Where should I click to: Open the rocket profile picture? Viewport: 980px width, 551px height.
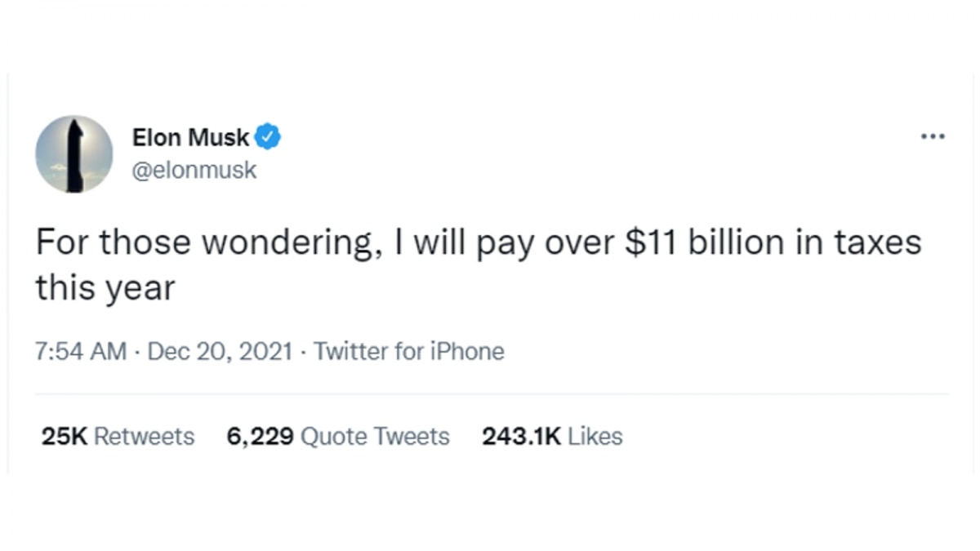click(x=74, y=154)
